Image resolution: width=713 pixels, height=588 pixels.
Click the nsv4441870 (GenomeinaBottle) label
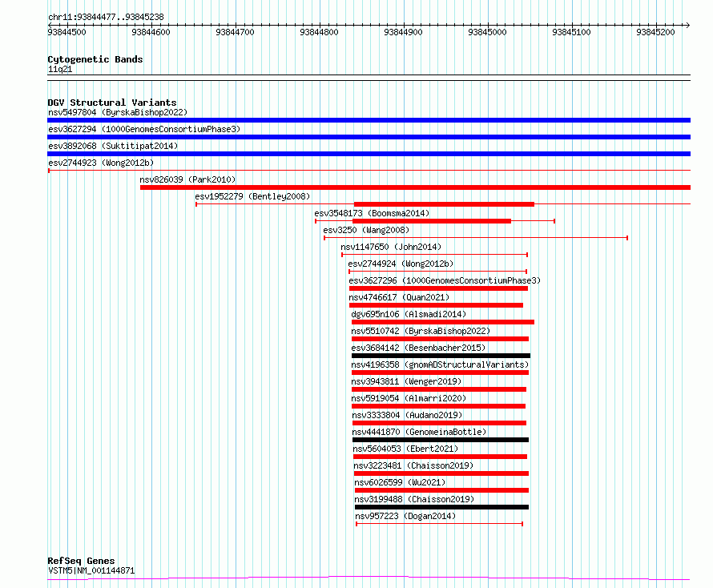[419, 432]
